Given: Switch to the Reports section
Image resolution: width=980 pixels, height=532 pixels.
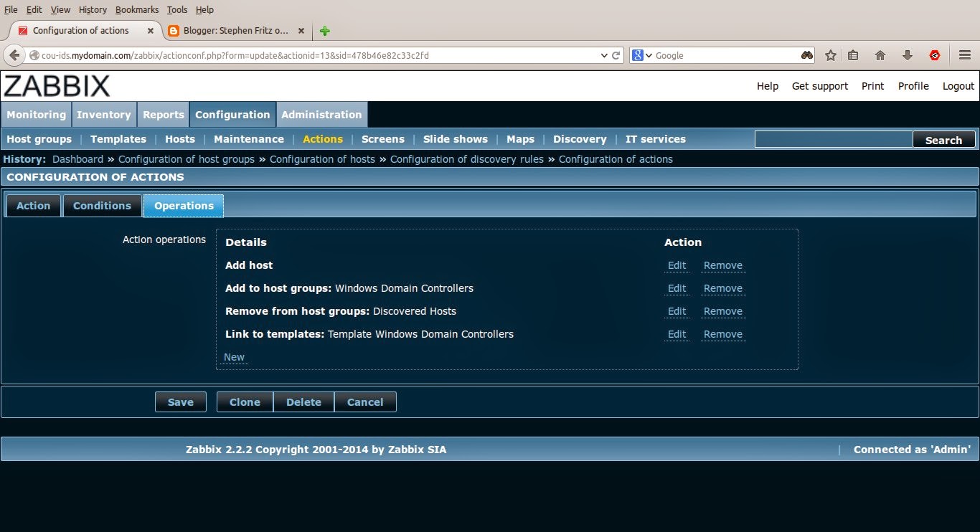Looking at the screenshot, I should click(x=164, y=115).
